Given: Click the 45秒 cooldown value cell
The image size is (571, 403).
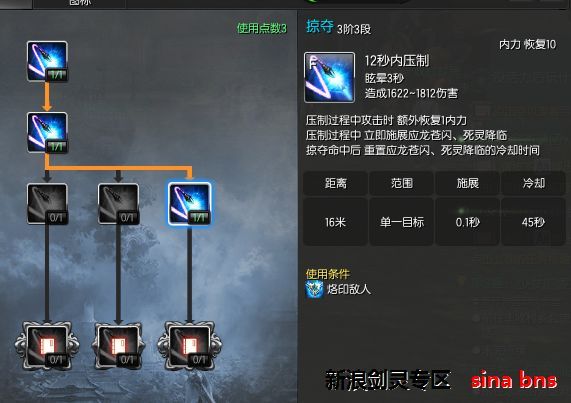Looking at the screenshot, I should click(533, 222).
